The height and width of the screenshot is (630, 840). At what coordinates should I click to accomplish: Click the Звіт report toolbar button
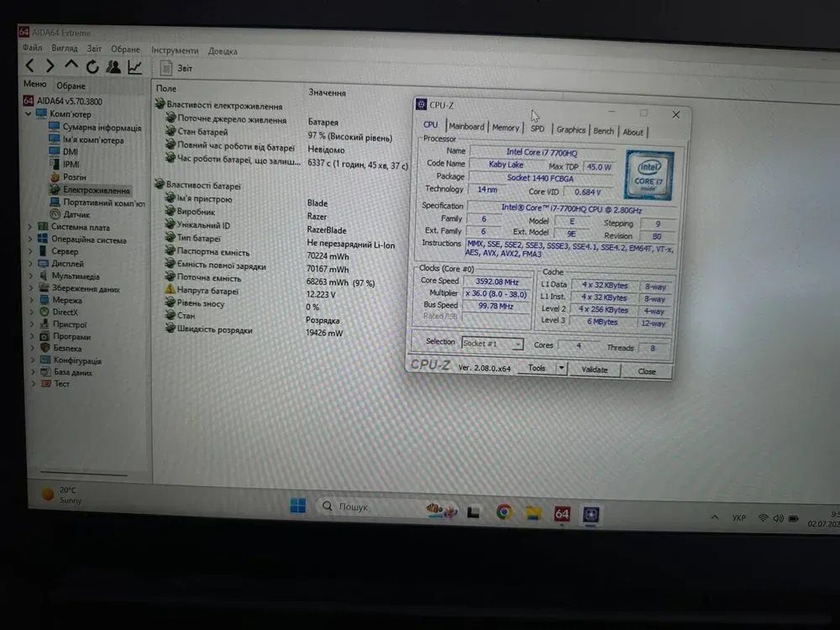tap(176, 68)
